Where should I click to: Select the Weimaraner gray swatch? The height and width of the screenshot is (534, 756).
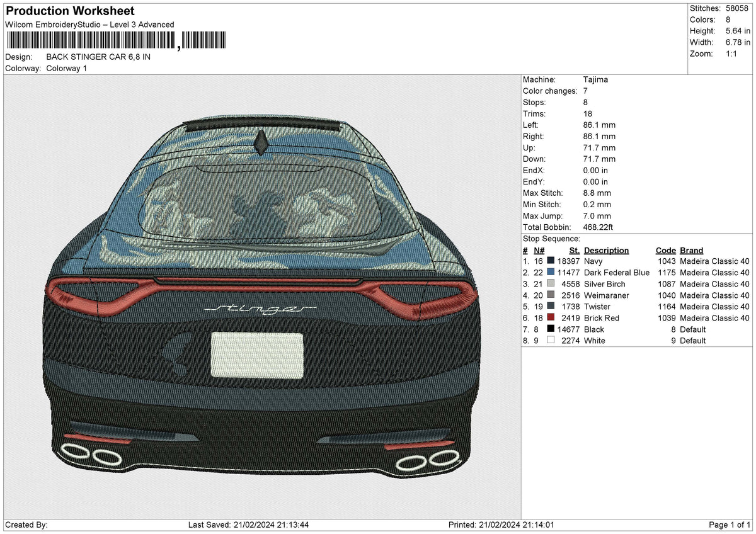[551, 295]
